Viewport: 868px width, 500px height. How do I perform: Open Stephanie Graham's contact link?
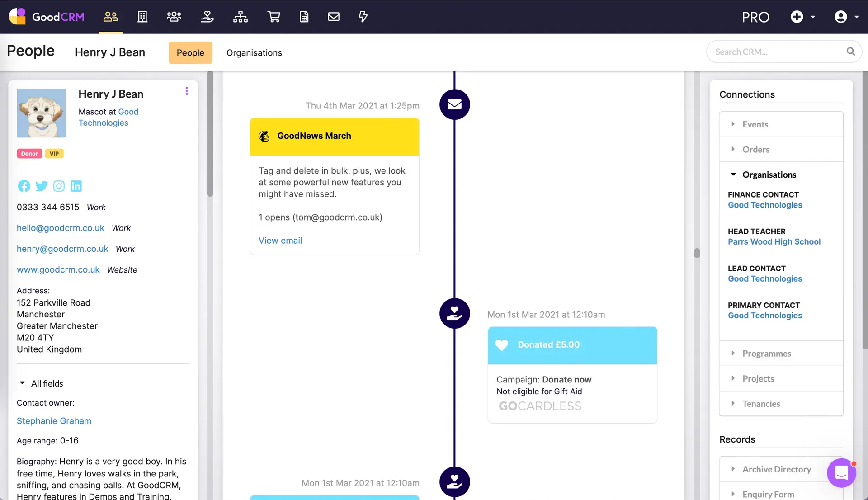[54, 421]
